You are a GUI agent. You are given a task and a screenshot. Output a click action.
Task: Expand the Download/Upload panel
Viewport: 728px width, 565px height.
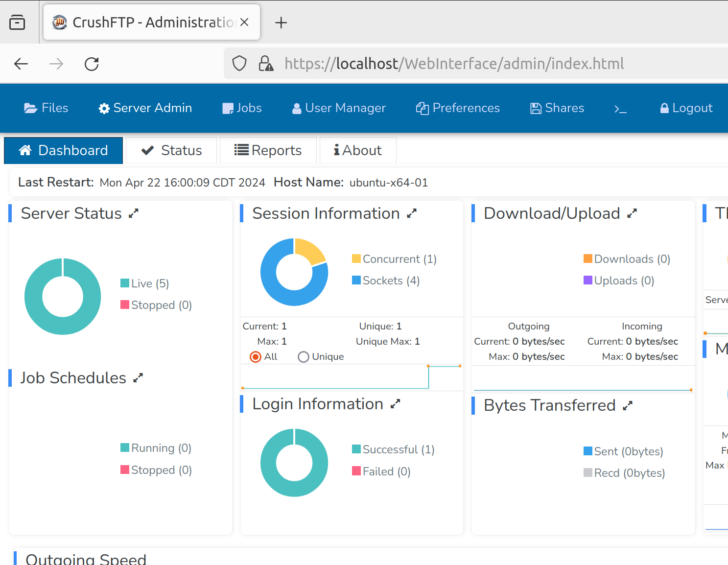pyautogui.click(x=632, y=213)
